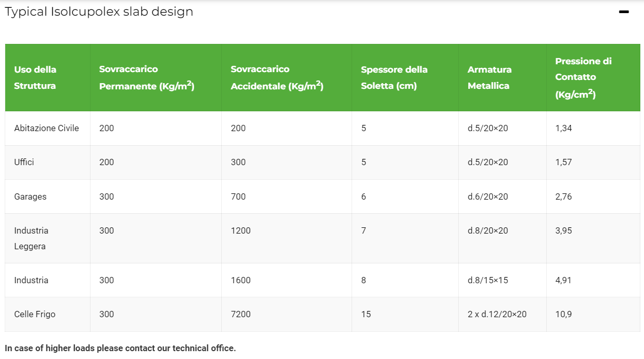644x359 pixels.
Task: Click contact pressure value 4,91
Action: point(593,280)
